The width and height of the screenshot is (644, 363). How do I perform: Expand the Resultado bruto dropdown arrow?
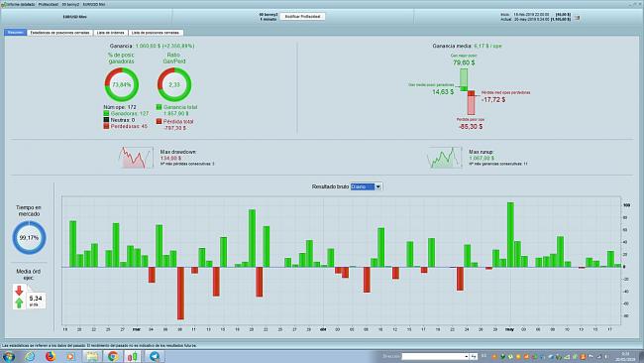[378, 186]
